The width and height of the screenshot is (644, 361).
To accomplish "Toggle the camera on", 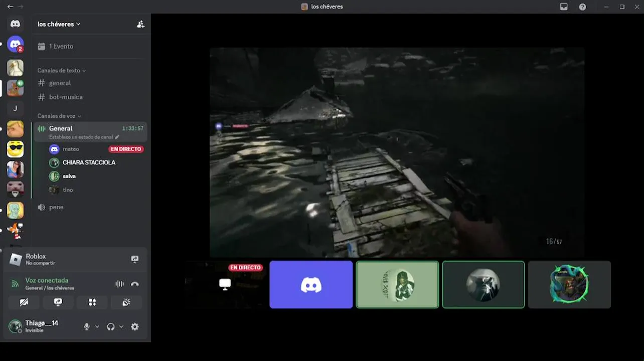I will [x=24, y=302].
